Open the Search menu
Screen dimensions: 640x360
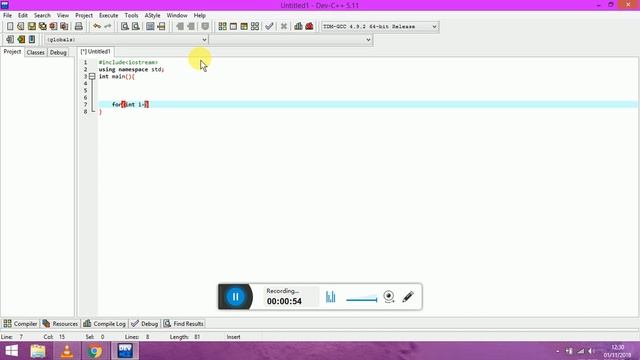(42, 15)
